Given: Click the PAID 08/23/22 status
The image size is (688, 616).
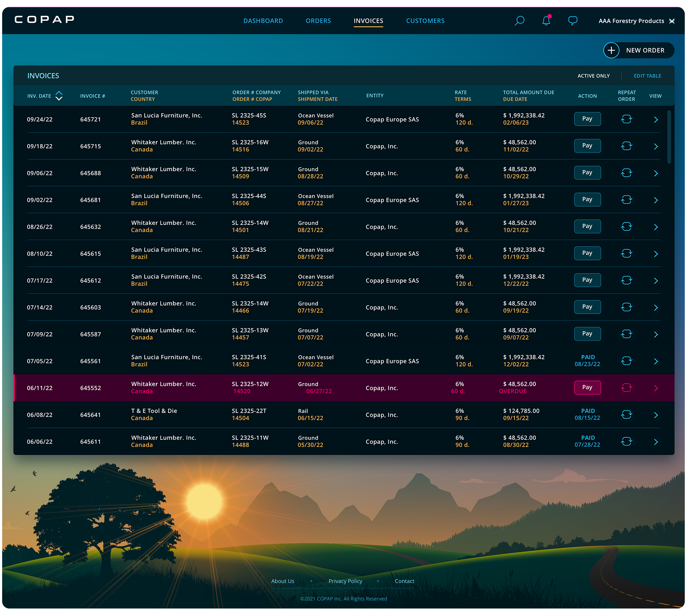Looking at the screenshot, I should click(x=587, y=361).
